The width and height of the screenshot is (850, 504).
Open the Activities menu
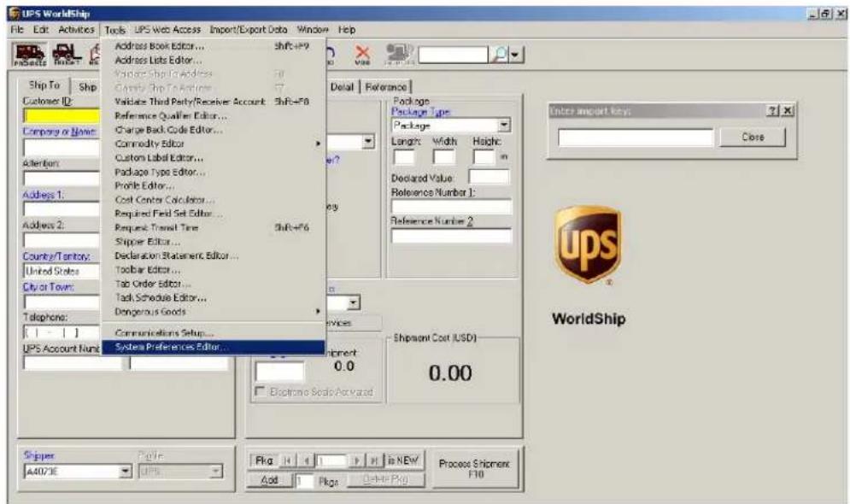[76, 30]
